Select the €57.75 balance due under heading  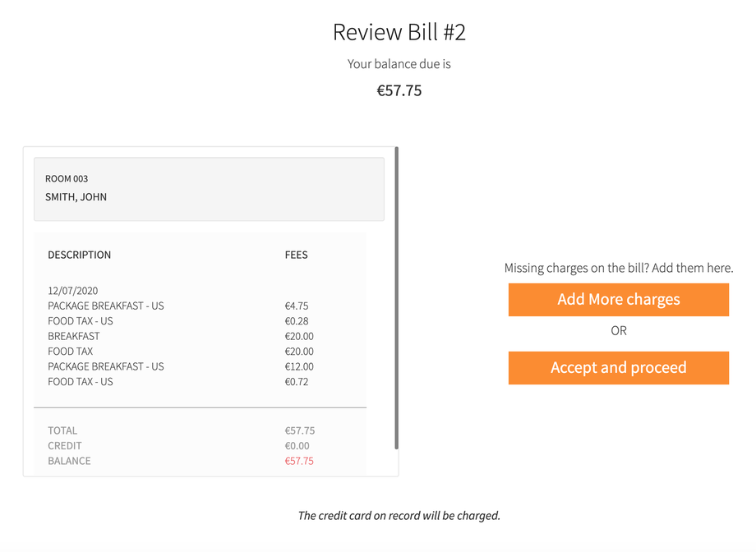[x=399, y=90]
